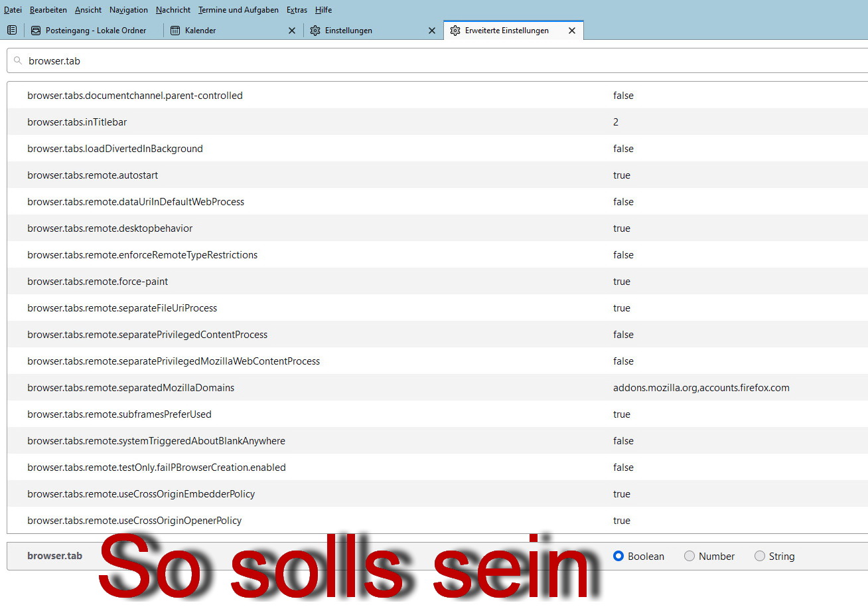This screenshot has height=607, width=868.
Task: Open the Termine und Aufgaben menu
Action: pos(238,10)
